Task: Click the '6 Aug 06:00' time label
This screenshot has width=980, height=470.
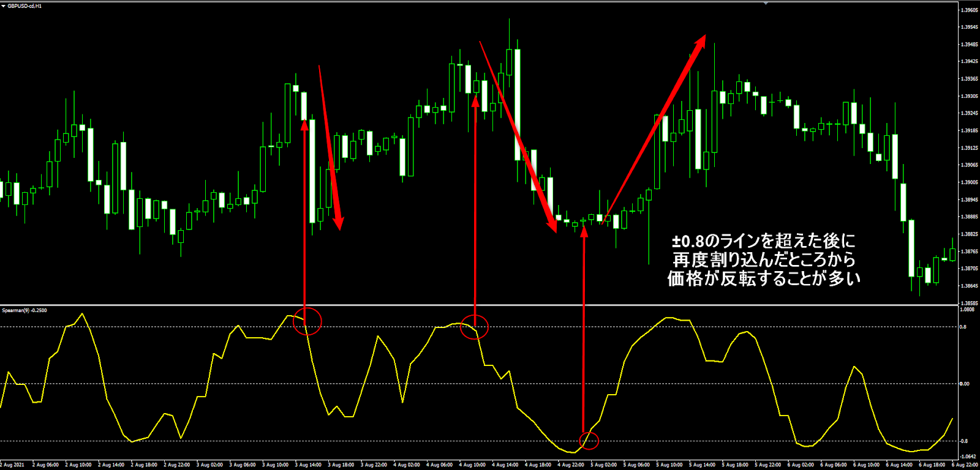Action: 834,465
